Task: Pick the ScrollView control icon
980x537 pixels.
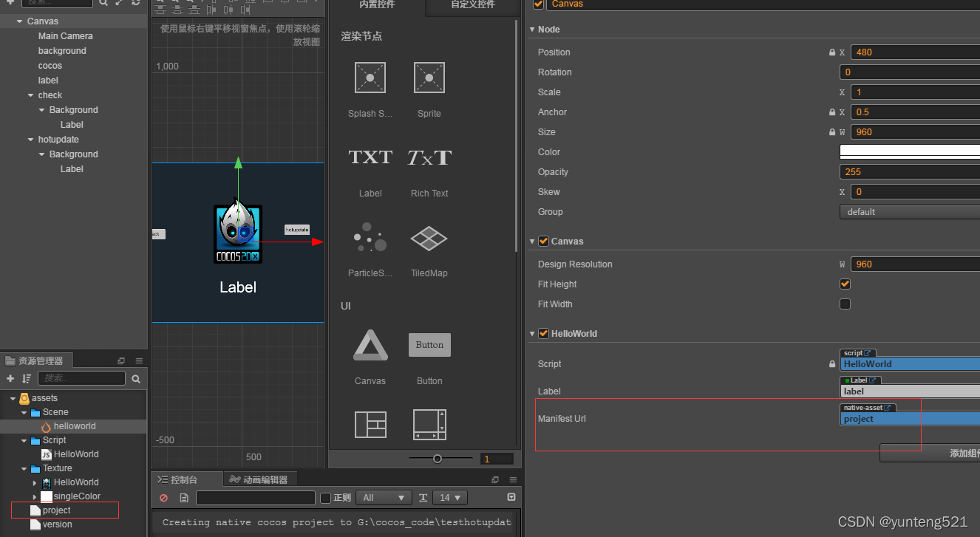Action: [x=429, y=425]
